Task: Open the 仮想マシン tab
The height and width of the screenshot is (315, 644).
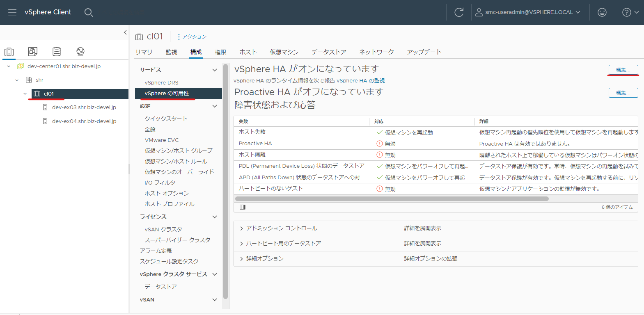Action: tap(284, 52)
